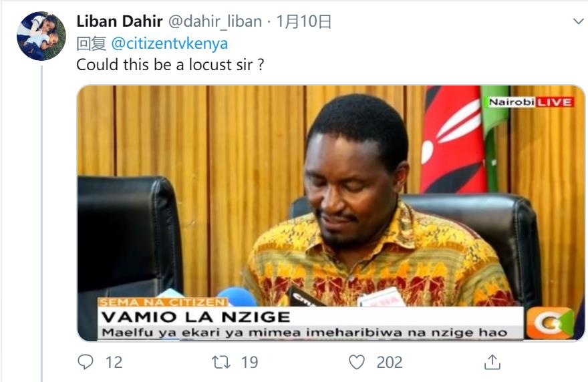Click the share upload icon
588x382 pixels.
(492, 362)
